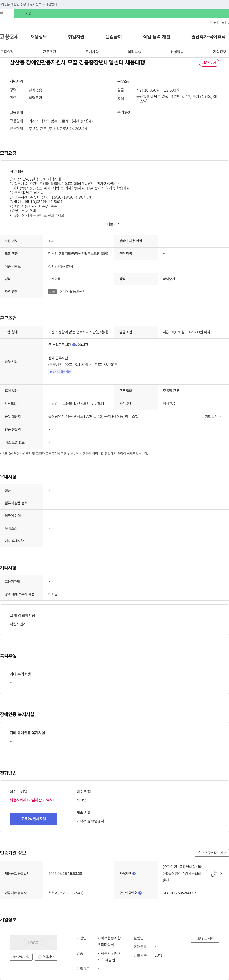Viewport: 229px width, 980px height.
Task: Jump to the 우대사항 section tab
Action: coord(92,52)
